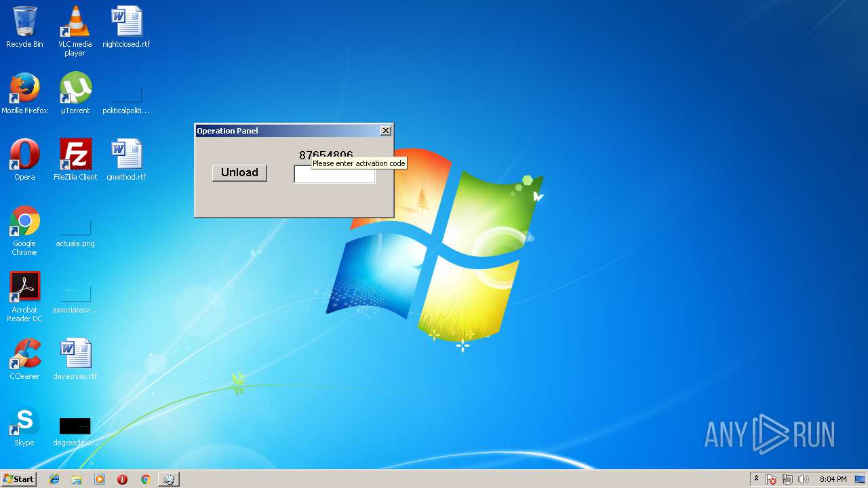Select the µTorrent desktop shortcut
The image size is (868, 488).
(x=75, y=94)
